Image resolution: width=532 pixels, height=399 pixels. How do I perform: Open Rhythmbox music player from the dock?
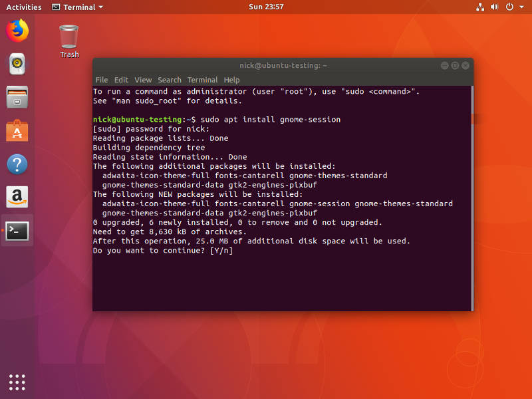tap(17, 63)
